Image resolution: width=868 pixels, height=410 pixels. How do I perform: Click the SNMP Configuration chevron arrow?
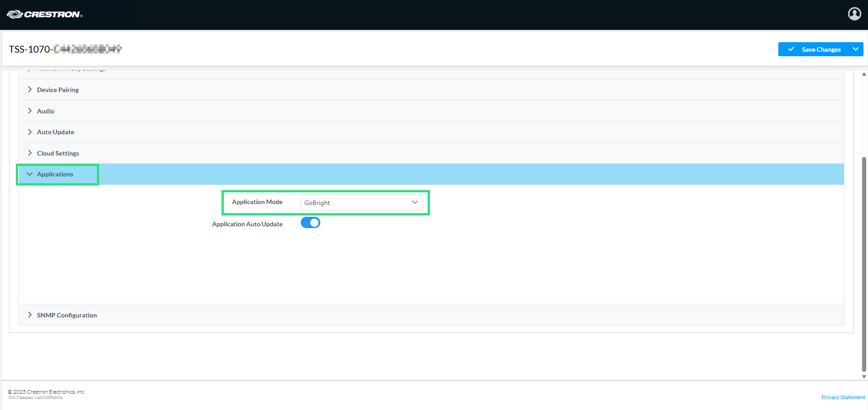(29, 315)
